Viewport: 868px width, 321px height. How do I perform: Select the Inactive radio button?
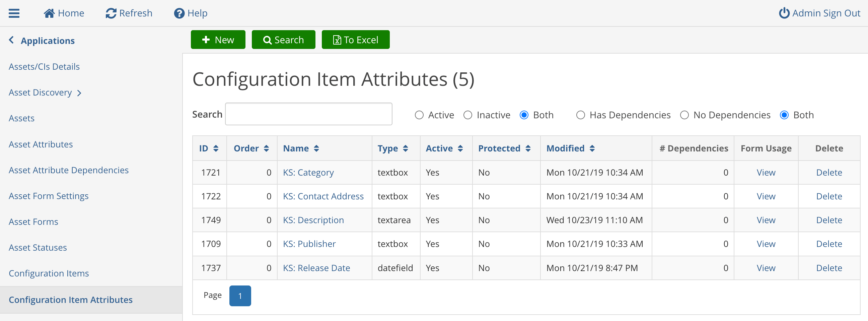(468, 115)
